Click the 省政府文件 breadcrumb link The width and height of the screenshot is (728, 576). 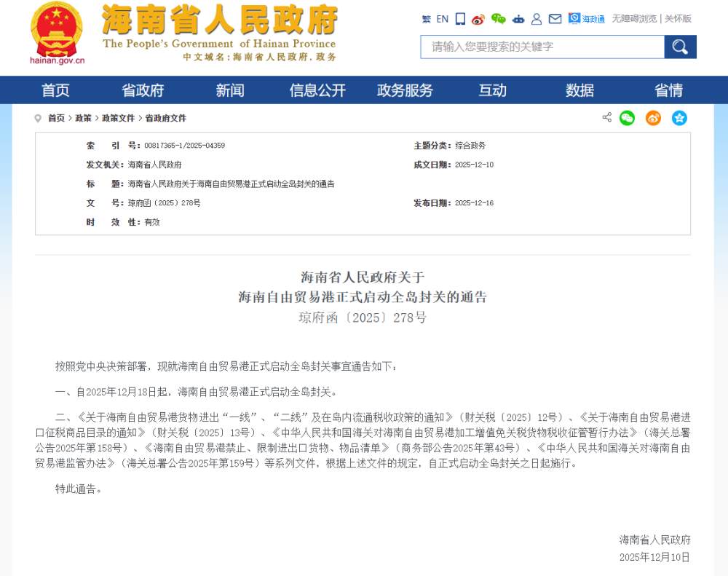[x=165, y=118]
